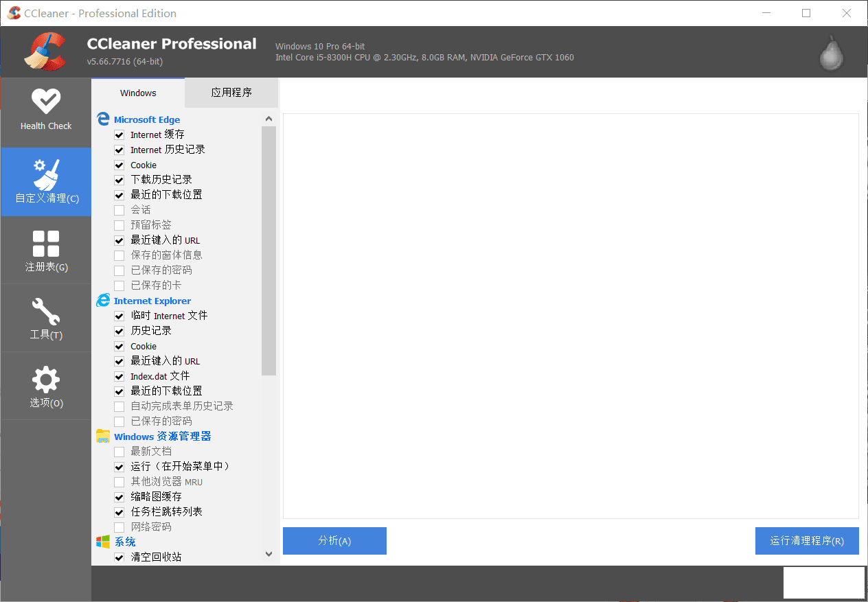Enable 保存的窗体信息 checkbox
The width and height of the screenshot is (868, 602).
coord(119,255)
